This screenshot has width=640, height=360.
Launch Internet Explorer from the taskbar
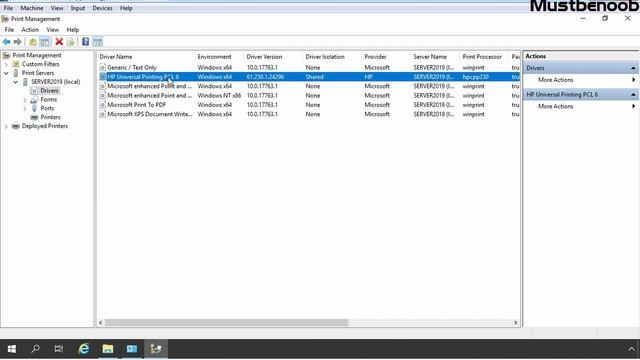[84, 349]
